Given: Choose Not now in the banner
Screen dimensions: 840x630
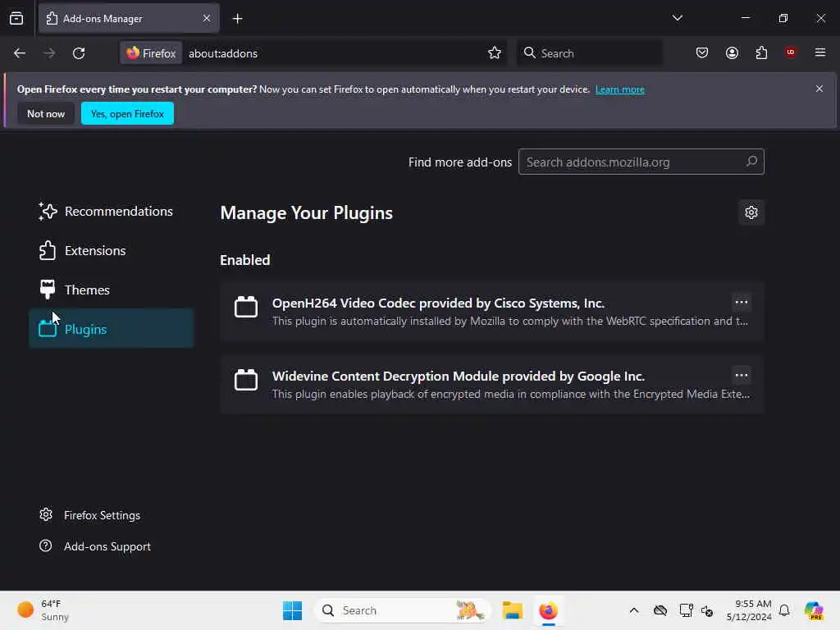Looking at the screenshot, I should (x=46, y=113).
